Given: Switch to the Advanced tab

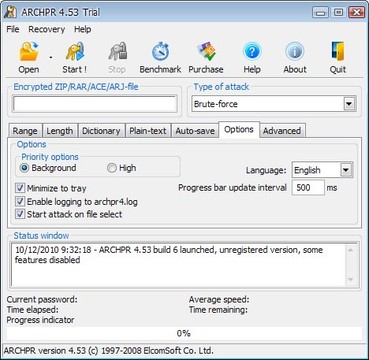Looking at the screenshot, I should [x=282, y=131].
